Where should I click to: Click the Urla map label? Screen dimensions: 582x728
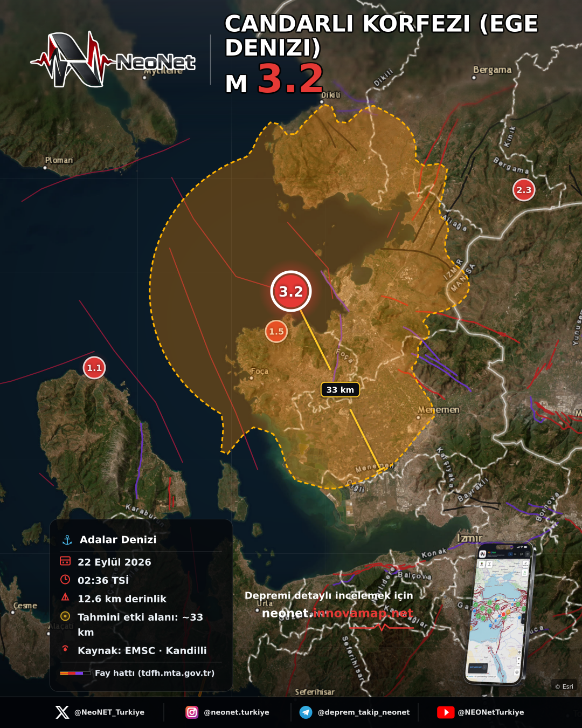pyautogui.click(x=265, y=603)
